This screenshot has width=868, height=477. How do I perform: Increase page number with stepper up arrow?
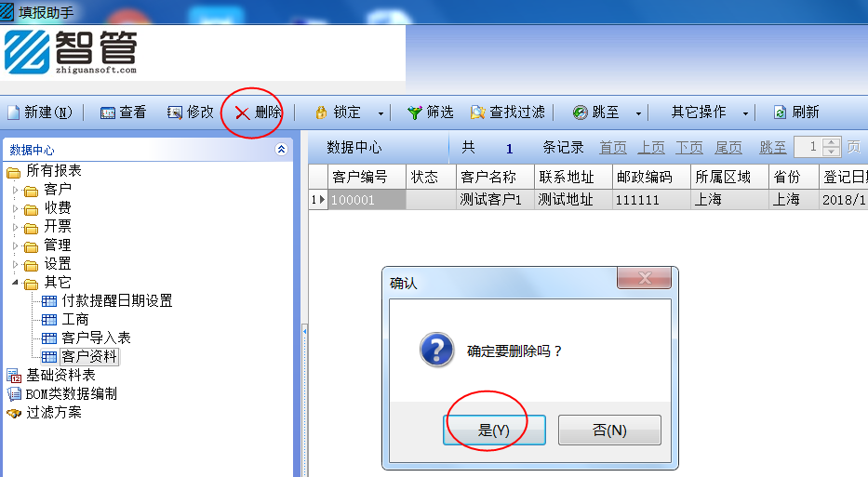pyautogui.click(x=831, y=143)
